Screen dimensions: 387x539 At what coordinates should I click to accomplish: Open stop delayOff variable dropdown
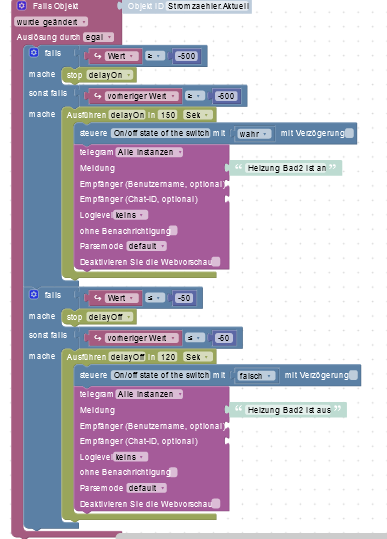coord(109,317)
